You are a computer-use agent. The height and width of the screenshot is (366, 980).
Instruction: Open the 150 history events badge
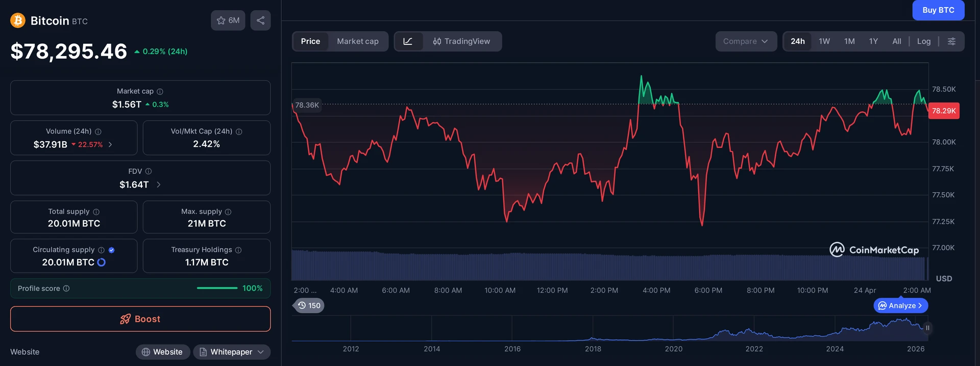[309, 305]
